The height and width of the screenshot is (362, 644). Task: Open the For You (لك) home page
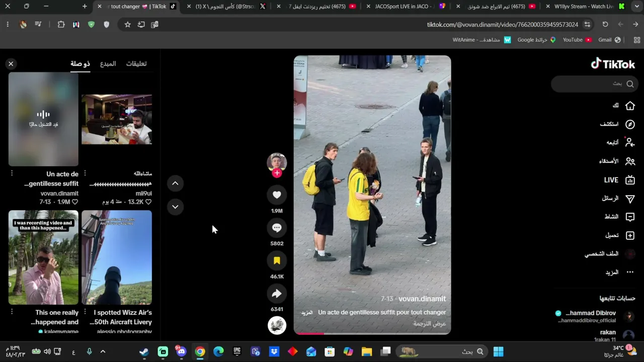(x=624, y=106)
